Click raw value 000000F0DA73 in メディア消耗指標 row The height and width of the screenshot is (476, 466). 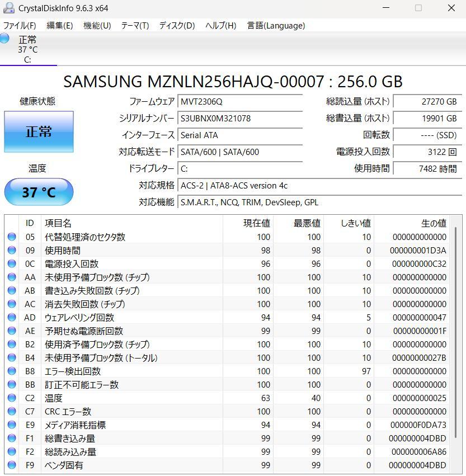[418, 425]
